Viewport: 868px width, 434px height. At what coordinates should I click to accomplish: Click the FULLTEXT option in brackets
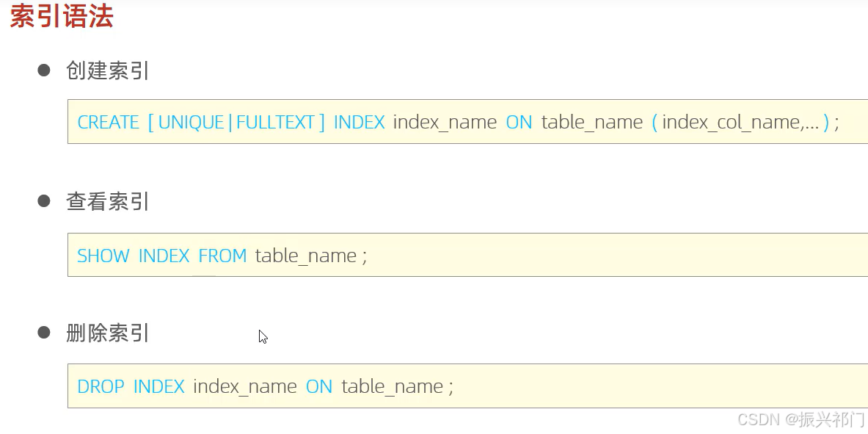point(276,122)
